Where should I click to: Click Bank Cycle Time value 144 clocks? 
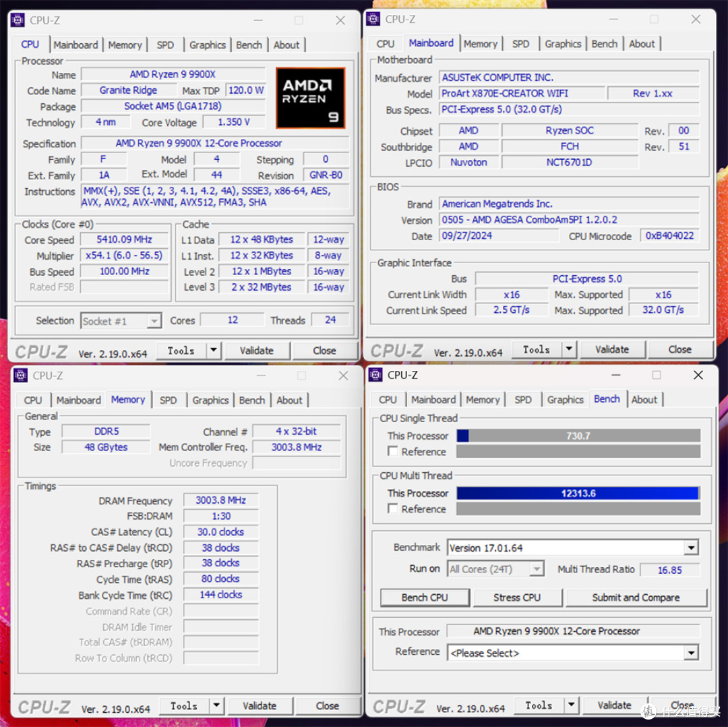[220, 595]
